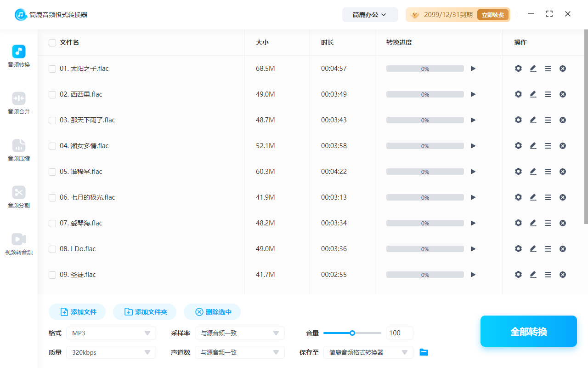Select the 音频分割 sidebar icon
Image resolution: width=588 pixels, height=368 pixels.
pos(18,197)
